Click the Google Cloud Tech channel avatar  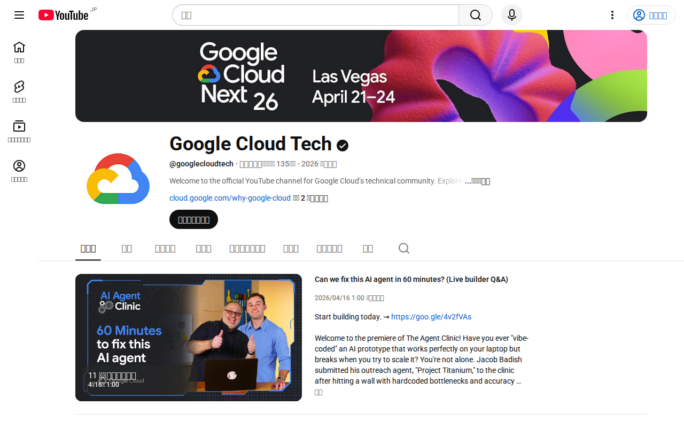click(x=118, y=181)
